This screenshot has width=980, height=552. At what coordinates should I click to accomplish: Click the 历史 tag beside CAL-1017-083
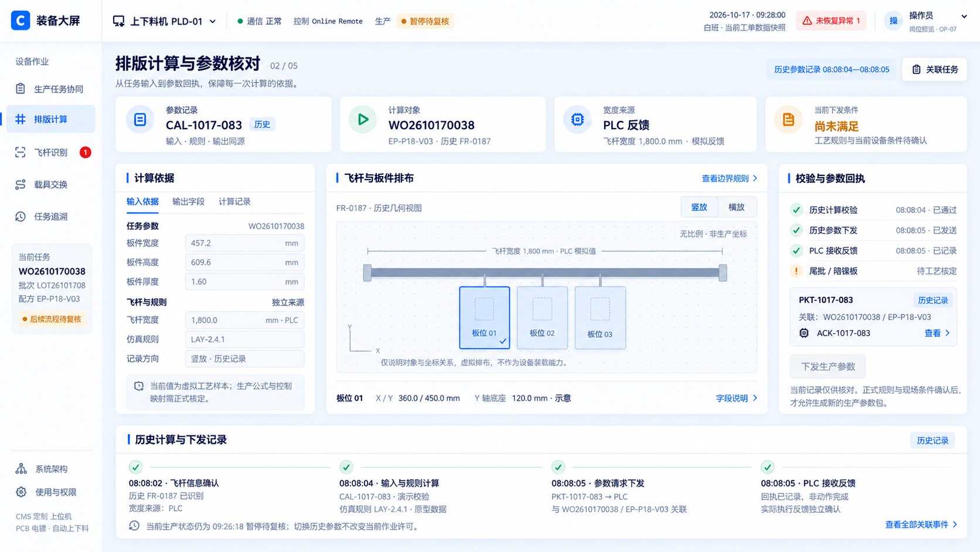point(262,124)
